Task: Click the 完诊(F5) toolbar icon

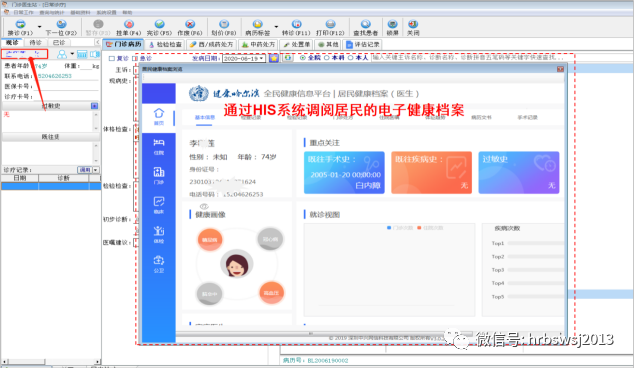Action: 159,24
